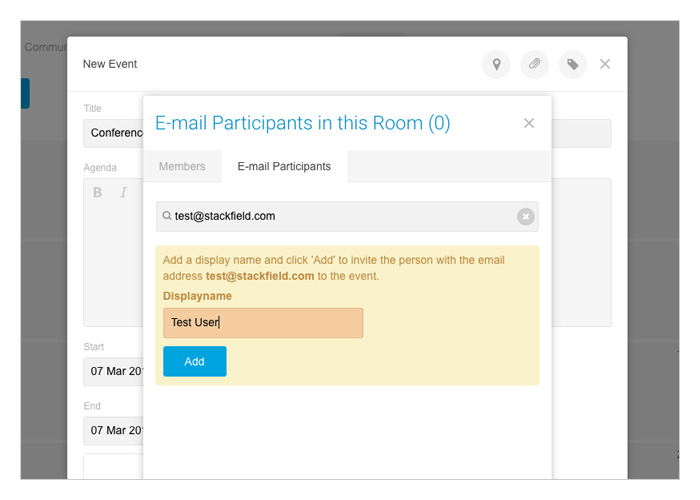Click inside the Agenda text area

tap(113, 263)
